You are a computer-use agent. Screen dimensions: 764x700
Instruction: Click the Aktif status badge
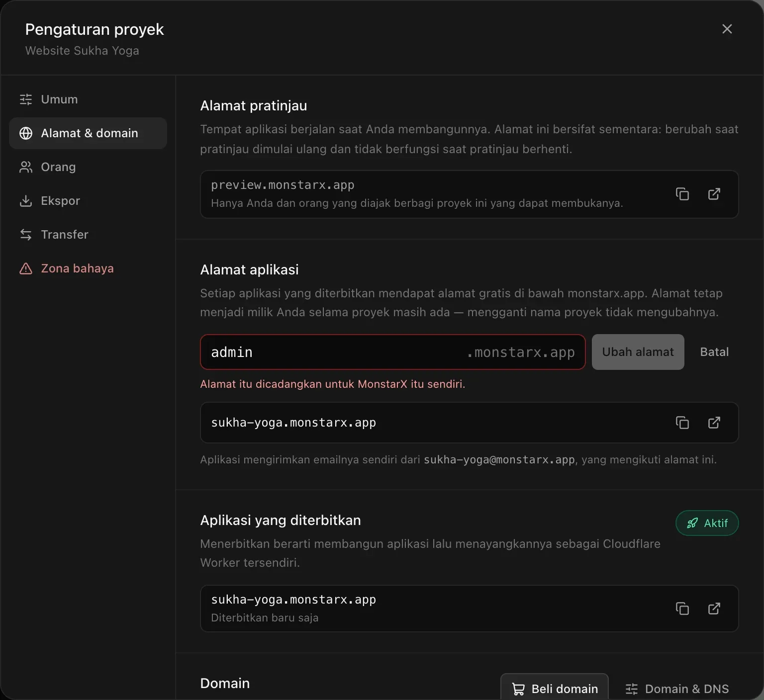[707, 523]
